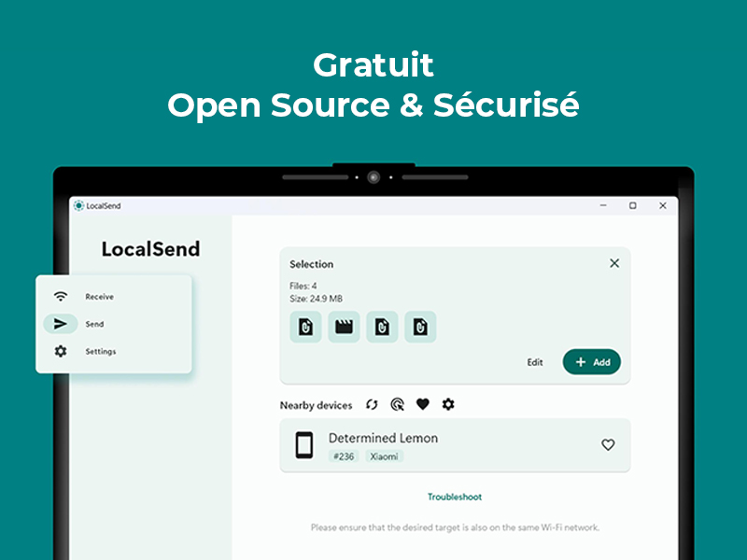This screenshot has height=560, width=747.
Task: Click the phone icon on the device card
Action: tap(304, 445)
